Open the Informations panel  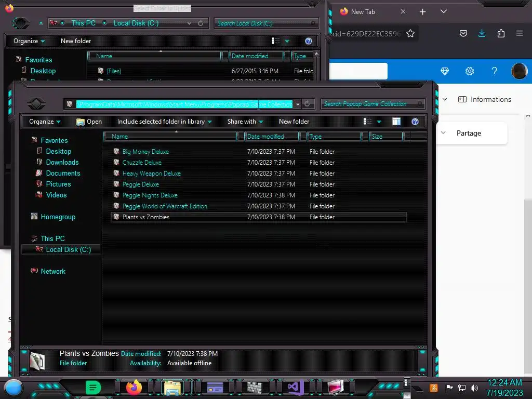485,99
